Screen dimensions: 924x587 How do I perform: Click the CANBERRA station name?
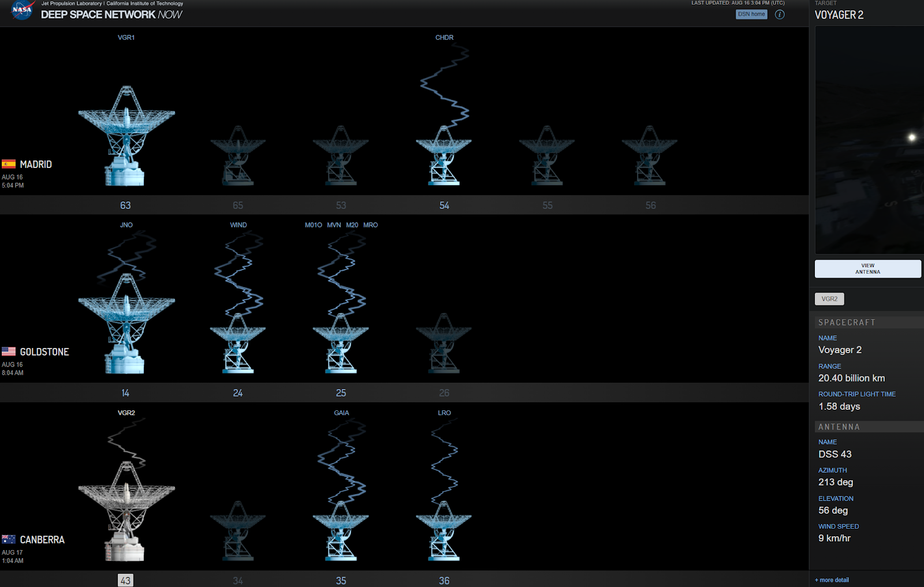pyautogui.click(x=42, y=540)
